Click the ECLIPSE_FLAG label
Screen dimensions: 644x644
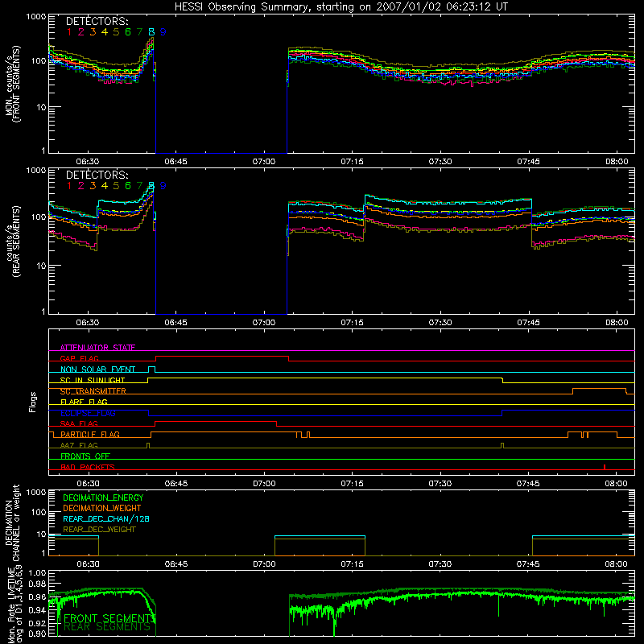pos(88,413)
